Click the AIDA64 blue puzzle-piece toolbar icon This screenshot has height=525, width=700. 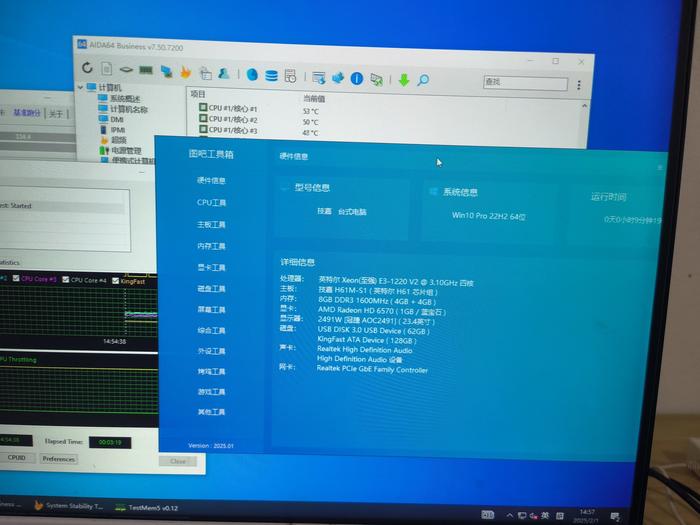pos(338,78)
